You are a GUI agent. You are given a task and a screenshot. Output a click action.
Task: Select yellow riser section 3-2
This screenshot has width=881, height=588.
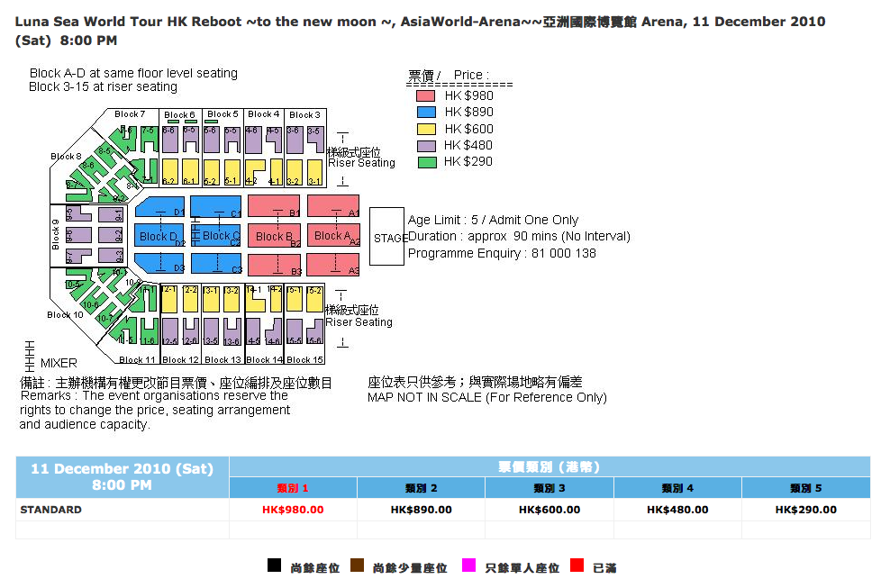tap(295, 172)
